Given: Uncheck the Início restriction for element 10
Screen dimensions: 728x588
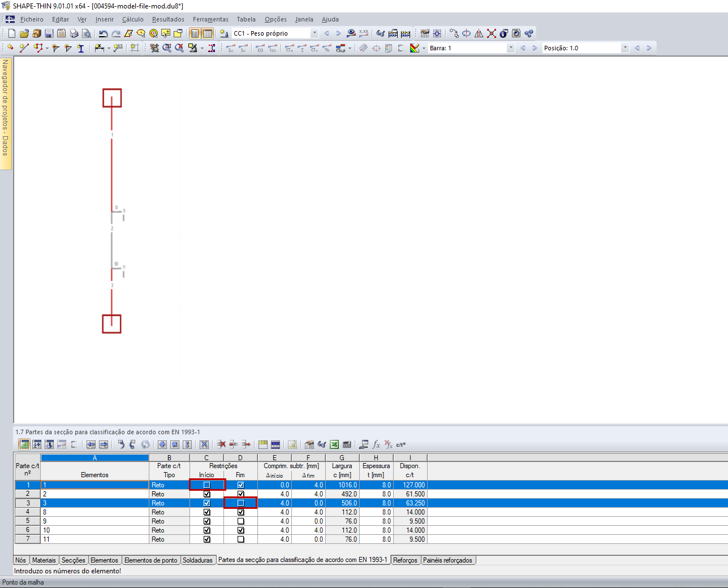Looking at the screenshot, I should coord(206,530).
